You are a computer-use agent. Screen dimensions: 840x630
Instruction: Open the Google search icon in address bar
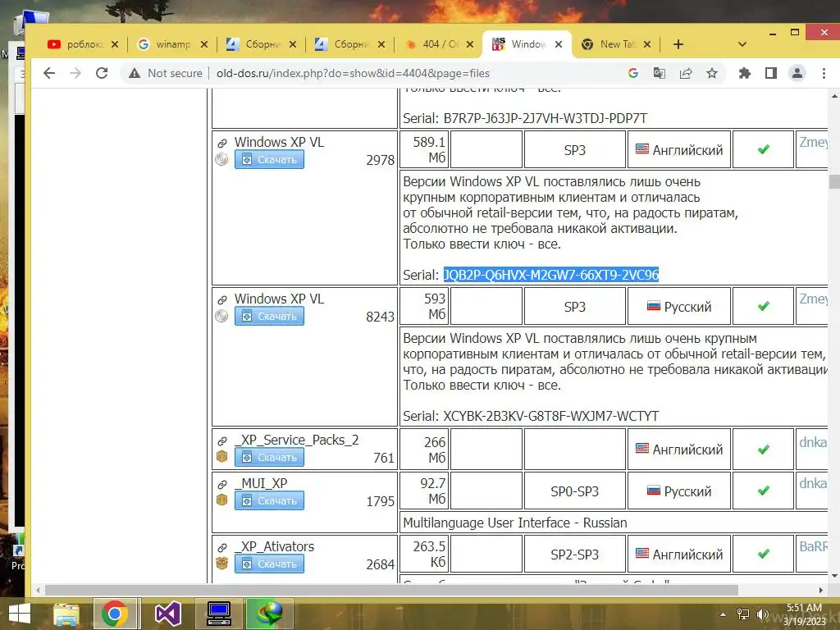(x=632, y=73)
